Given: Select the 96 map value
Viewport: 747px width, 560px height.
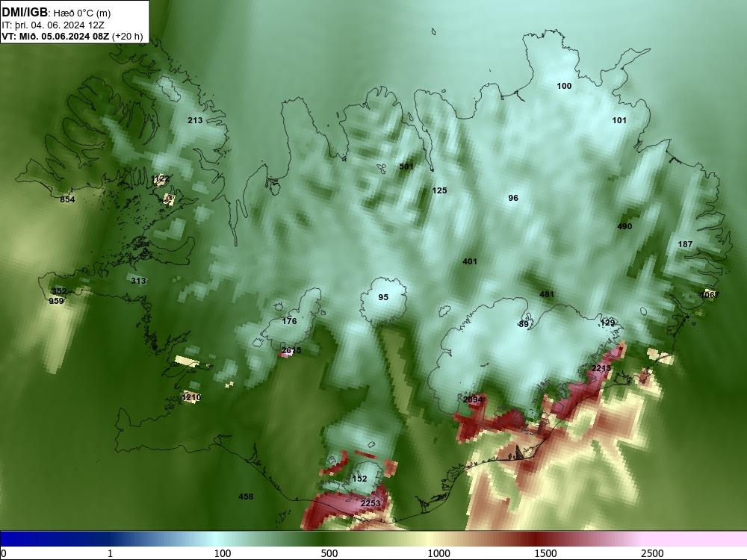Looking at the screenshot, I should [x=513, y=198].
